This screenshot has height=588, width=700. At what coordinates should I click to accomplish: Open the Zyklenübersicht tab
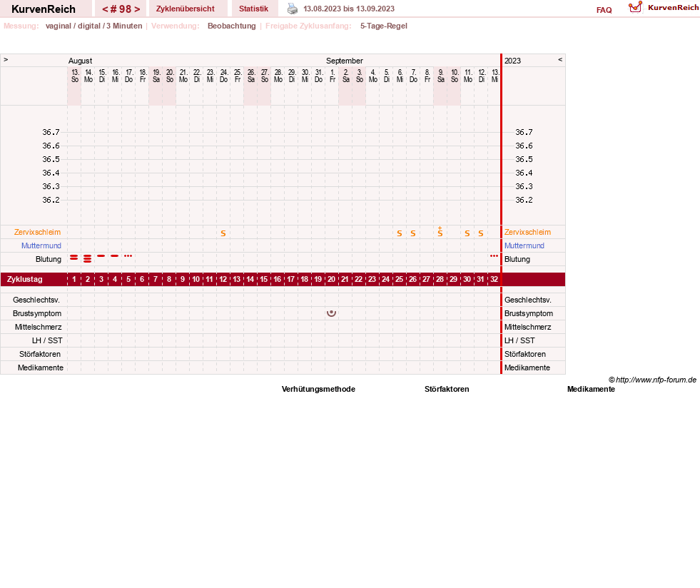pos(186,9)
